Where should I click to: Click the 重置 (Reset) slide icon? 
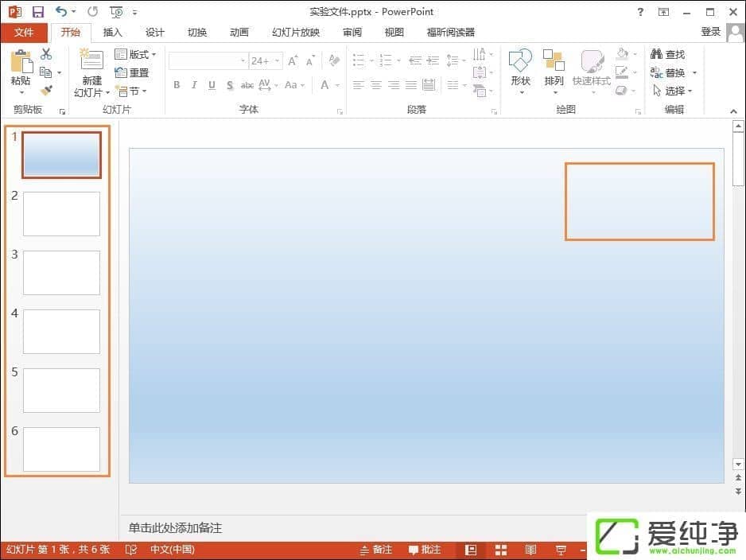(134, 72)
